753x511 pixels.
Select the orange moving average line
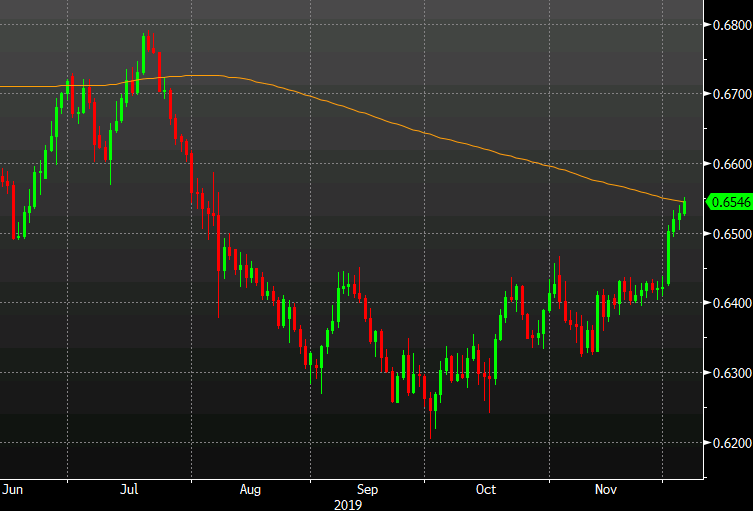click(x=365, y=113)
